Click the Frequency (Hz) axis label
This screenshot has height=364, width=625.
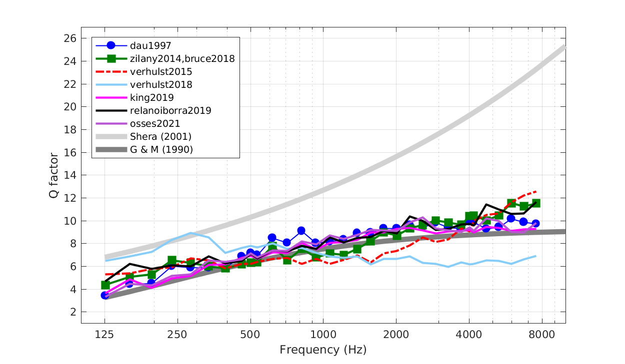[x=324, y=350]
